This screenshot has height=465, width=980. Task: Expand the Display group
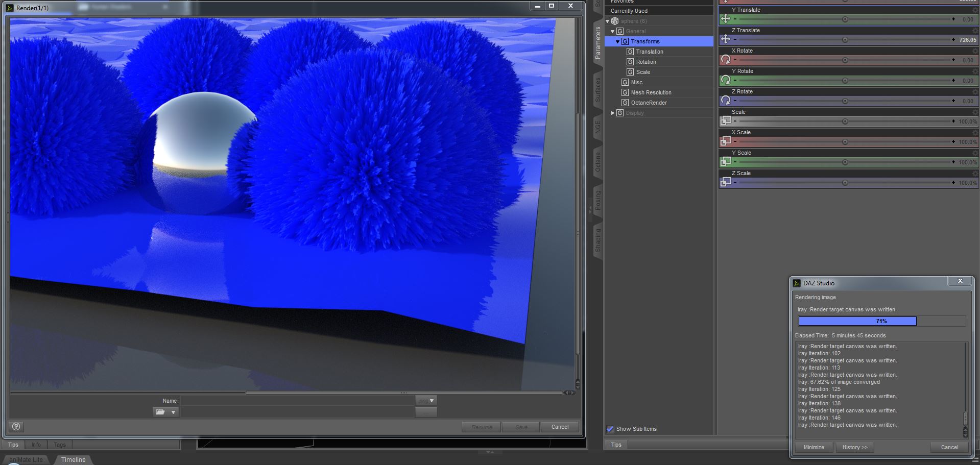click(x=613, y=113)
